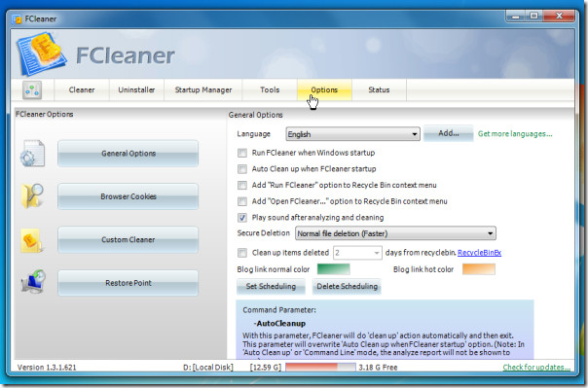Viewport: 588px width, 388px height.
Task: Select the Options tab
Action: (324, 89)
